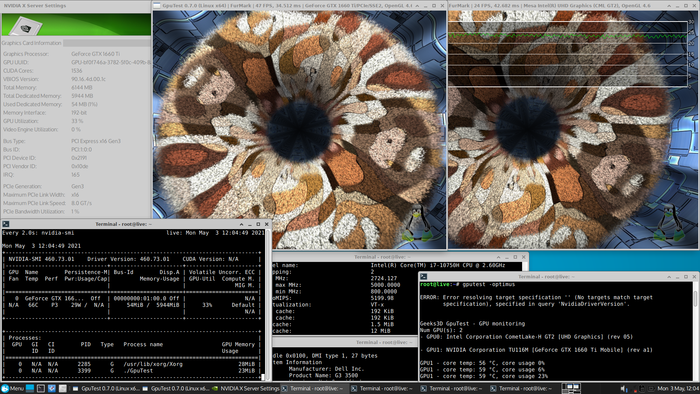The image size is (700, 394).
Task: Select the GeForce GTX 1660 Ti processor value
Action: click(x=96, y=54)
